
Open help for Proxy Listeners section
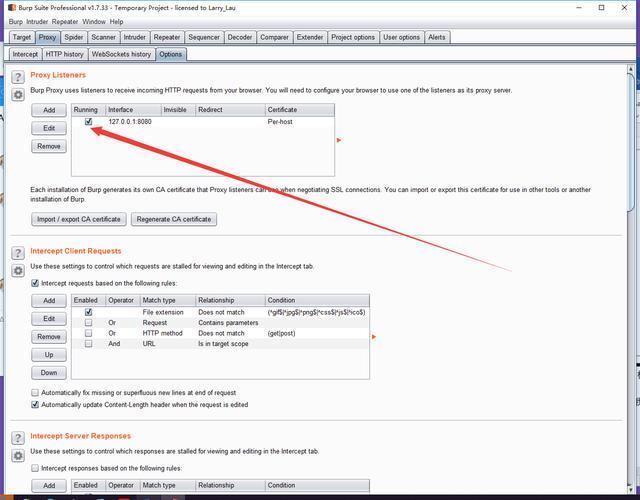click(x=18, y=77)
